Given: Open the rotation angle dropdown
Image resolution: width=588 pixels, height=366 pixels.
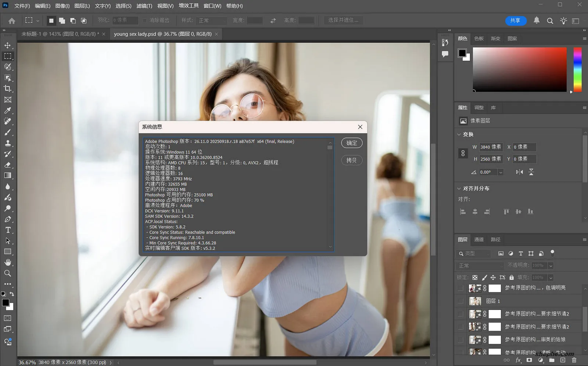Looking at the screenshot, I should [x=501, y=172].
